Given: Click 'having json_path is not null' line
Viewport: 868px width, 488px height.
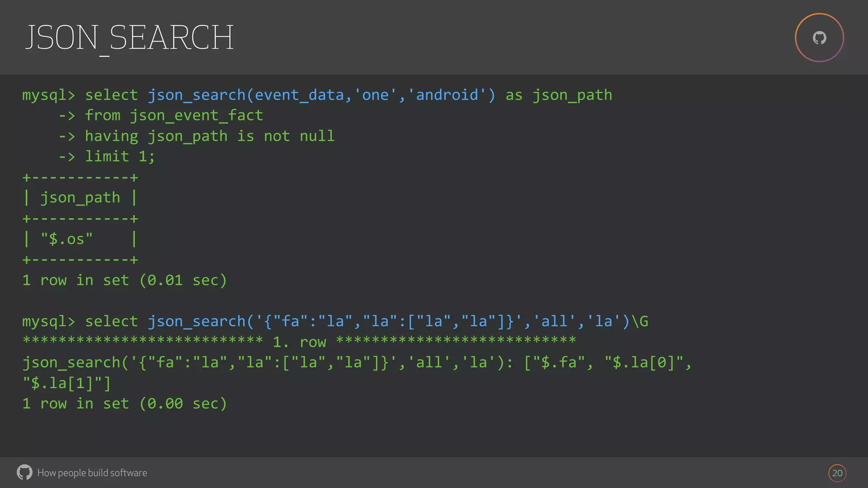Looking at the screenshot, I should (209, 136).
